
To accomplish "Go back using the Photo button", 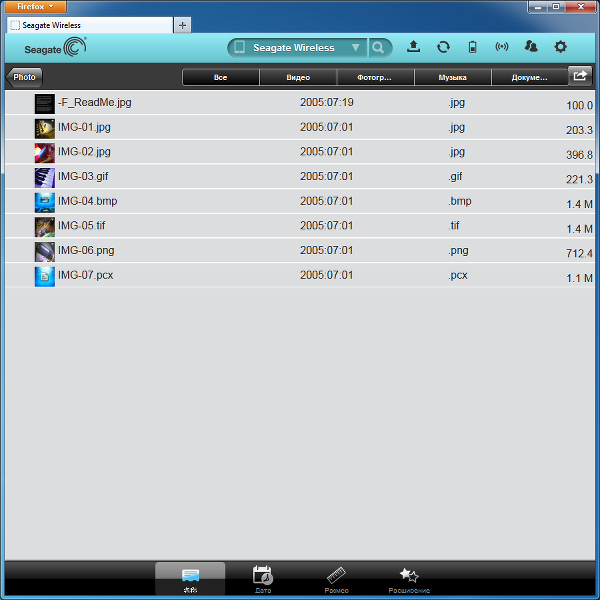I will [x=24, y=77].
